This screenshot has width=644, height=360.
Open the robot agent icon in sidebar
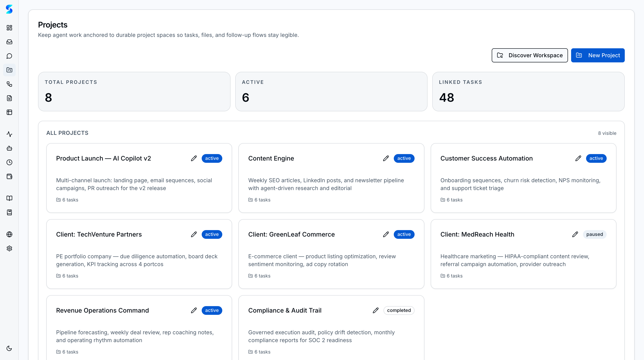pos(9,148)
